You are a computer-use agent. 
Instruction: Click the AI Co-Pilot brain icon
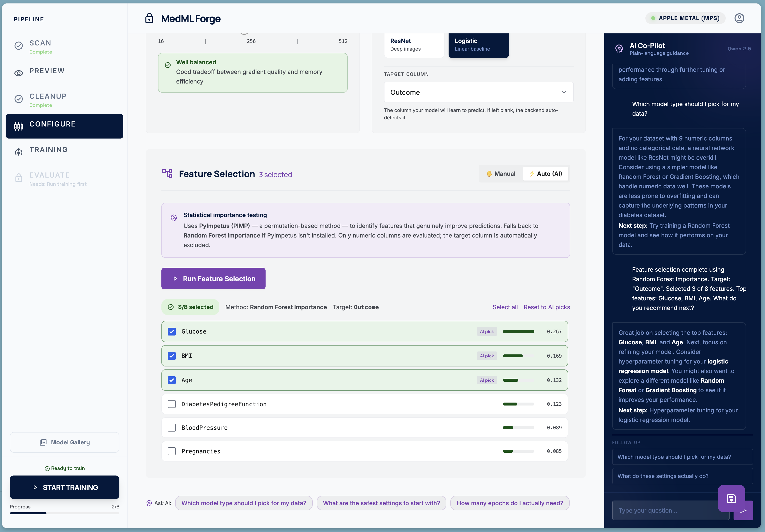tap(619, 49)
